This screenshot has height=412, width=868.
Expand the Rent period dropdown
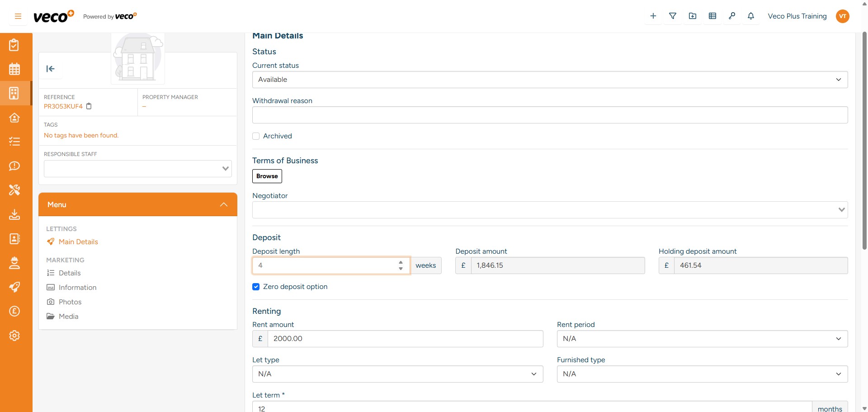tap(702, 339)
